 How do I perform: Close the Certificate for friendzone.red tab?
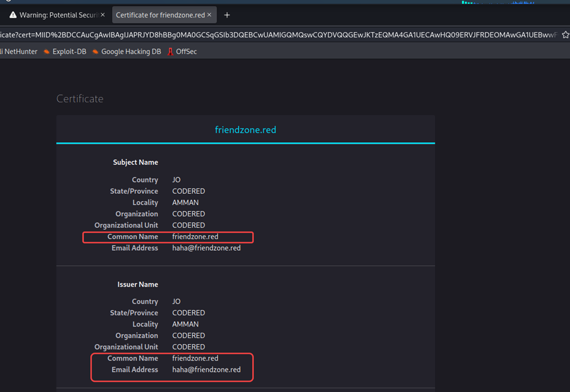pyautogui.click(x=210, y=15)
